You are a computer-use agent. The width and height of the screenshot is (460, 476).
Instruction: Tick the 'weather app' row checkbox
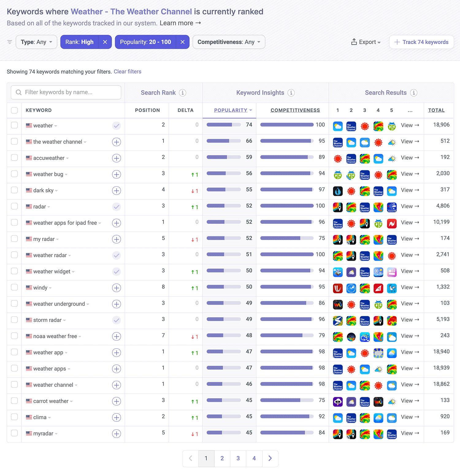[x=14, y=352]
